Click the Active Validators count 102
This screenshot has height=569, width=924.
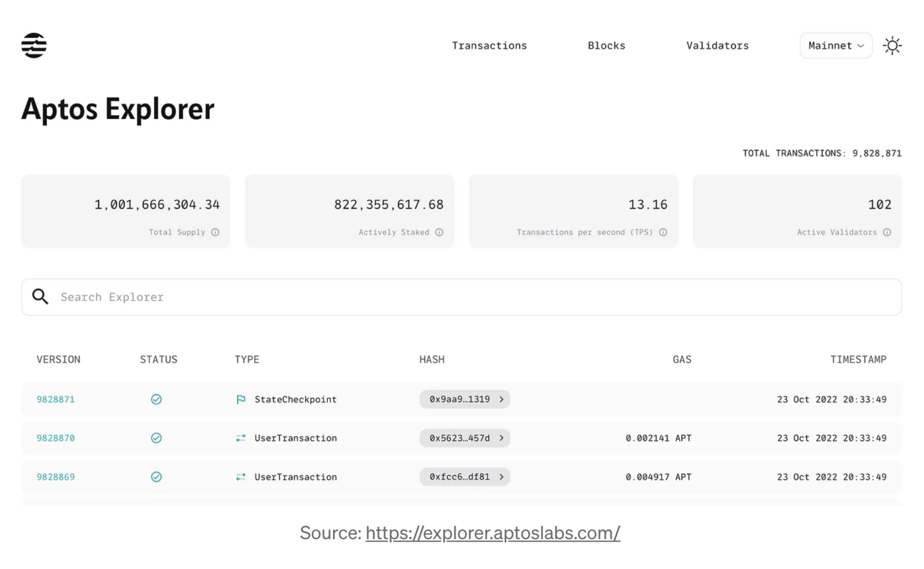879,205
